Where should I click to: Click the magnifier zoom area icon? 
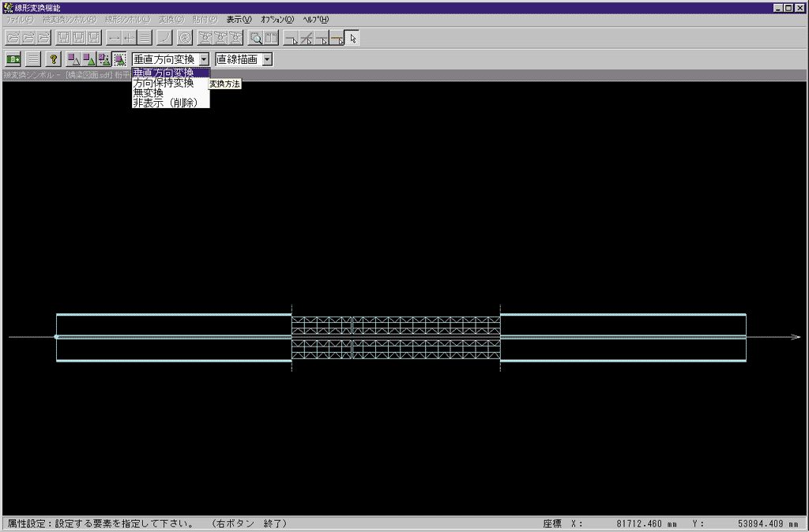256,38
